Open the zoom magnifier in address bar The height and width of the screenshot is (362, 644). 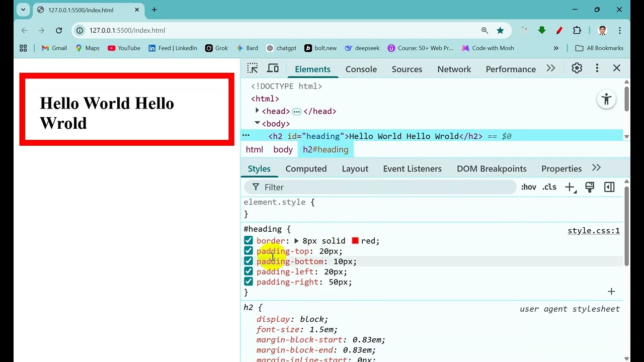coord(485,30)
